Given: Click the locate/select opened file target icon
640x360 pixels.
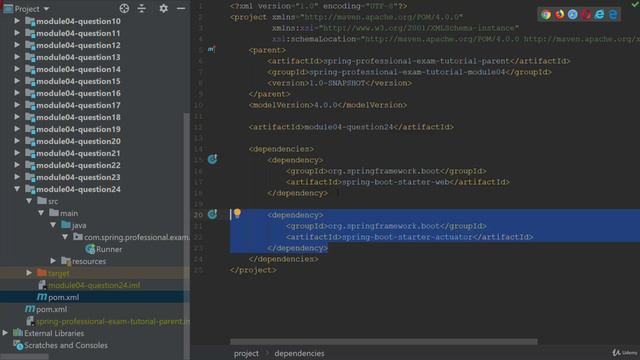Looking at the screenshot, I should 124,8.
